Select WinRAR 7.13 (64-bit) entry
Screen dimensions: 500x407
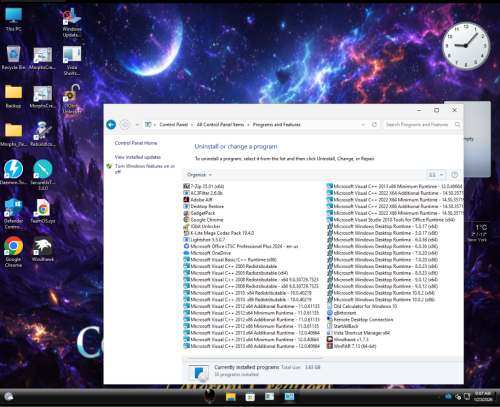351,346
